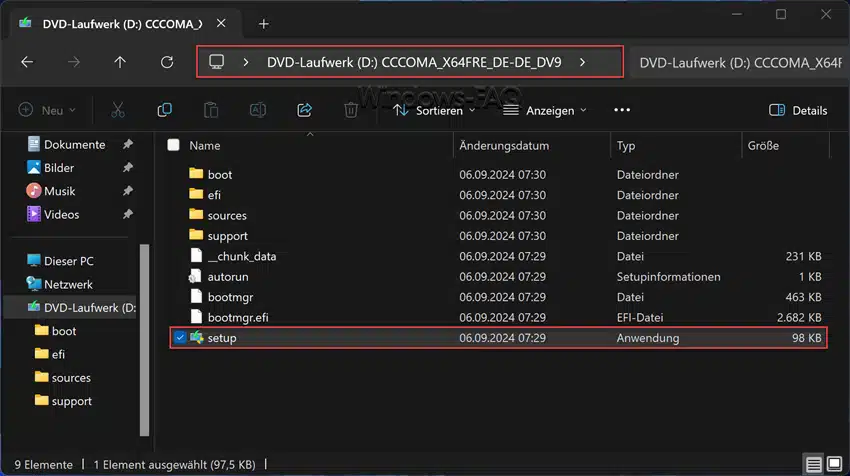Screen dimensions: 850x476
Task: Select boot subfolder in sidebar tree
Action: pos(64,331)
